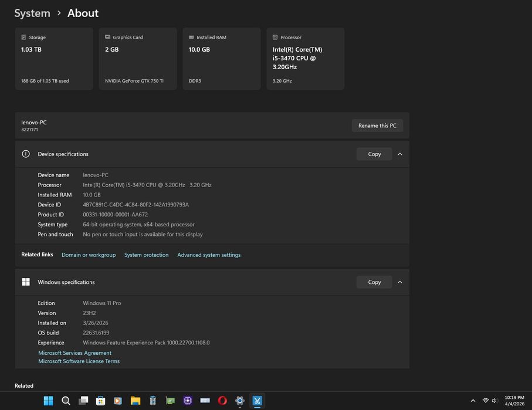Click Windows specifications logo icon

[26, 282]
